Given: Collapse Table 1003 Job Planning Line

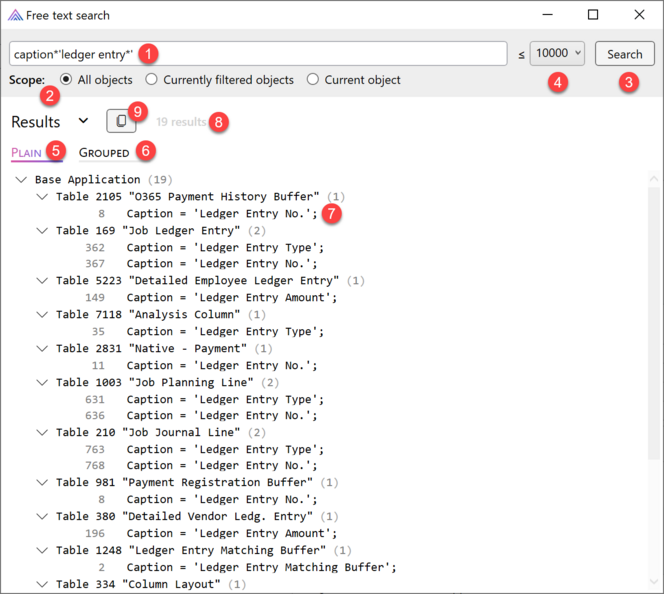Looking at the screenshot, I should click(42, 382).
